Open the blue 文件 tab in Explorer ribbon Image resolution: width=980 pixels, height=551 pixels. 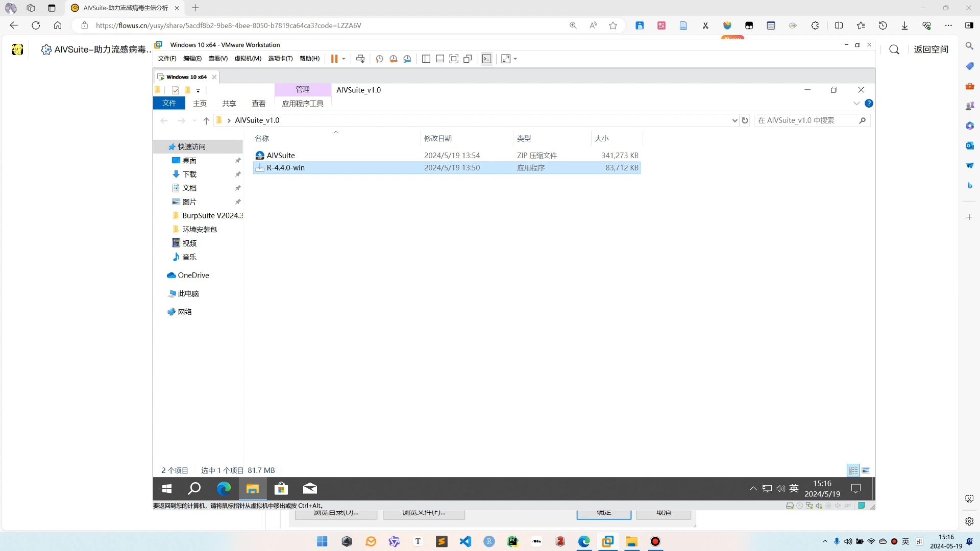169,103
